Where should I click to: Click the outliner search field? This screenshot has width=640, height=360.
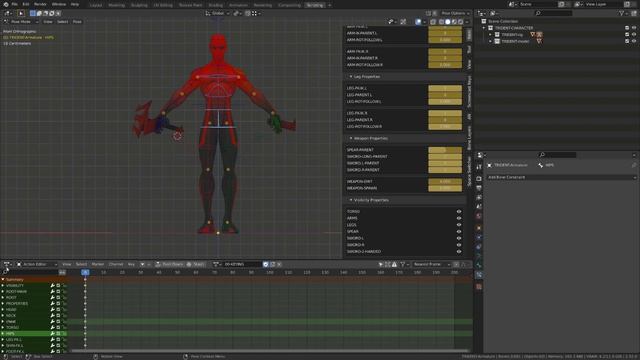point(553,13)
